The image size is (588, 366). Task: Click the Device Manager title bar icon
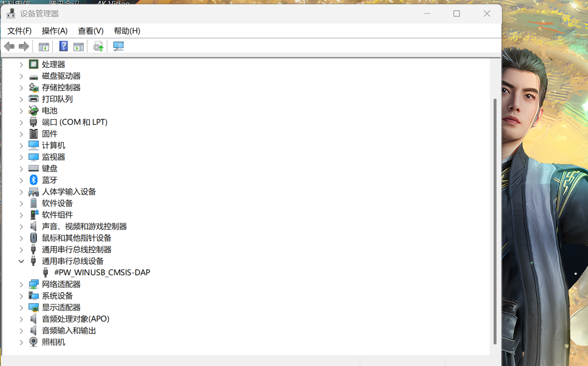[11, 14]
